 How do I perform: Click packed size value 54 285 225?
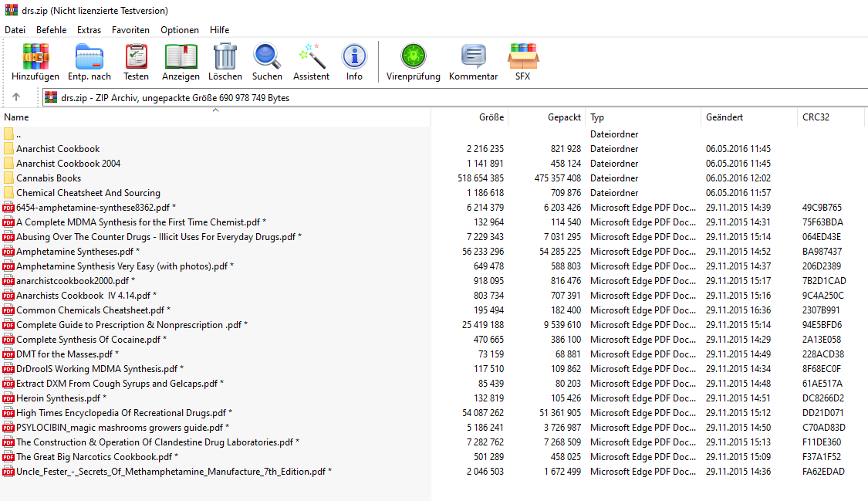560,252
